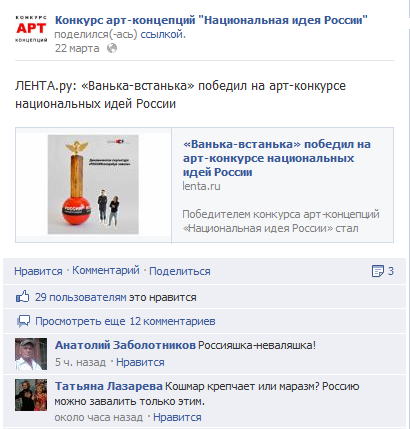Open the Ванька-встанька article thumbnail image

click(93, 184)
